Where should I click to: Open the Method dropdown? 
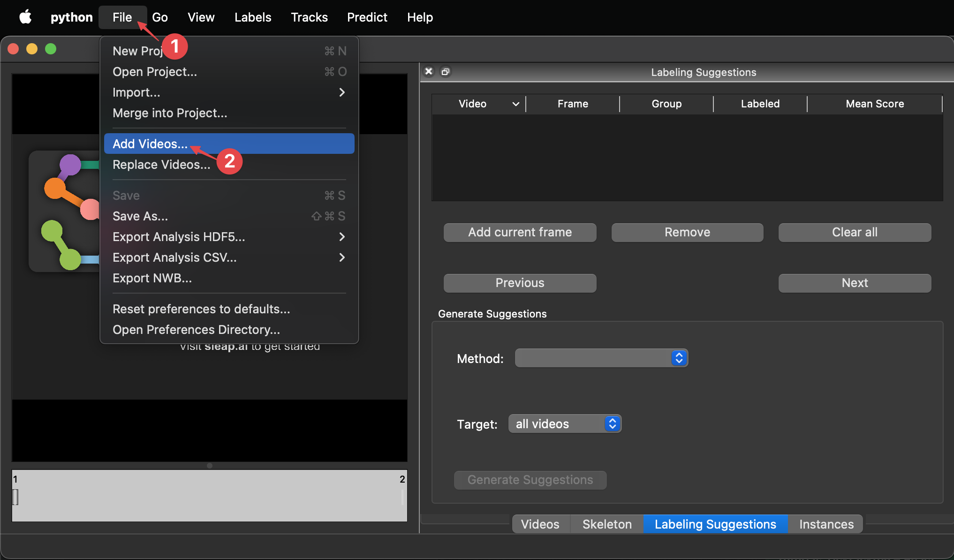[601, 358]
